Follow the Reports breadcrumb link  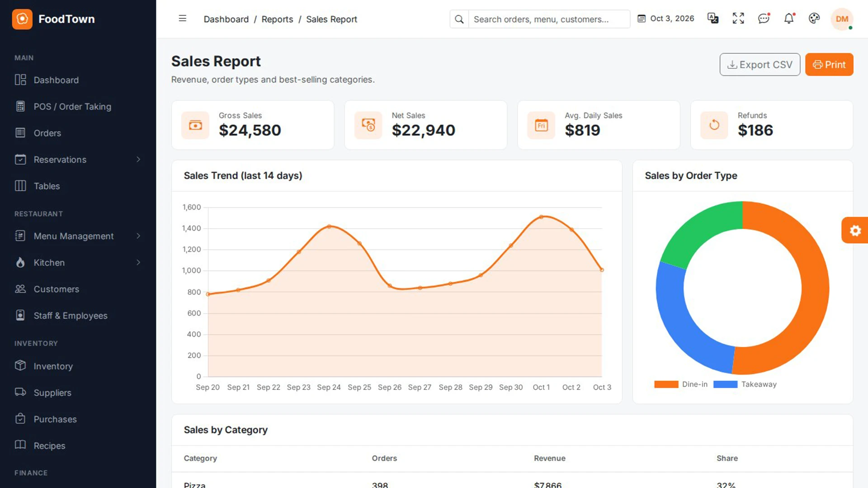pyautogui.click(x=277, y=19)
